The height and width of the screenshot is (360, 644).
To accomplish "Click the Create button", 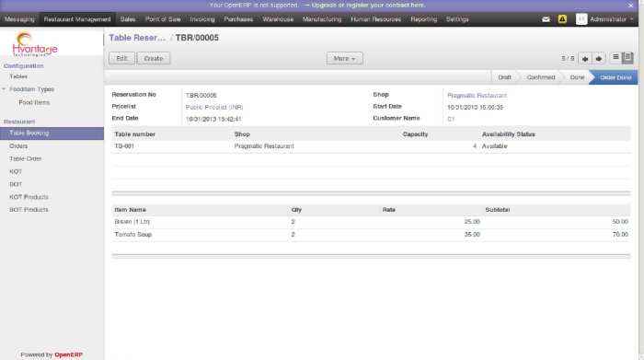I will pyautogui.click(x=154, y=58).
